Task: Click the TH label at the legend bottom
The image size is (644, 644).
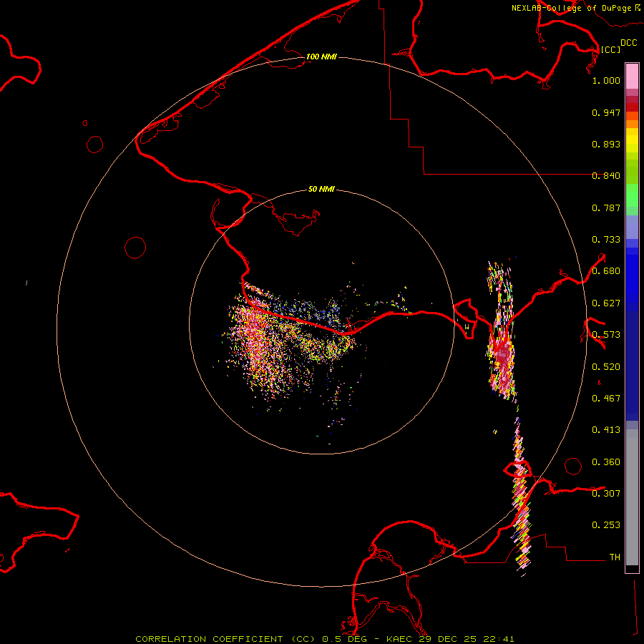Action: pyautogui.click(x=615, y=557)
